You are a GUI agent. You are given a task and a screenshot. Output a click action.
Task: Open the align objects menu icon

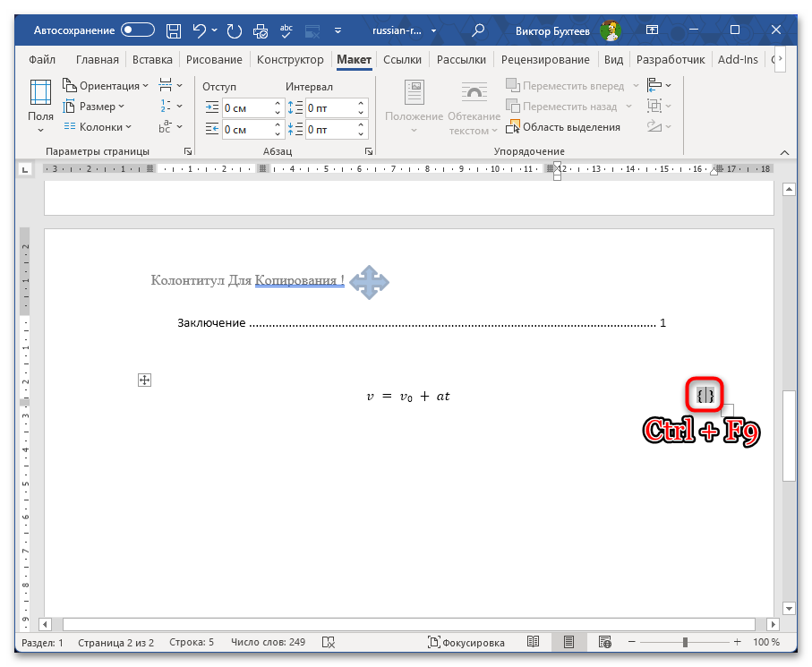pos(659,85)
